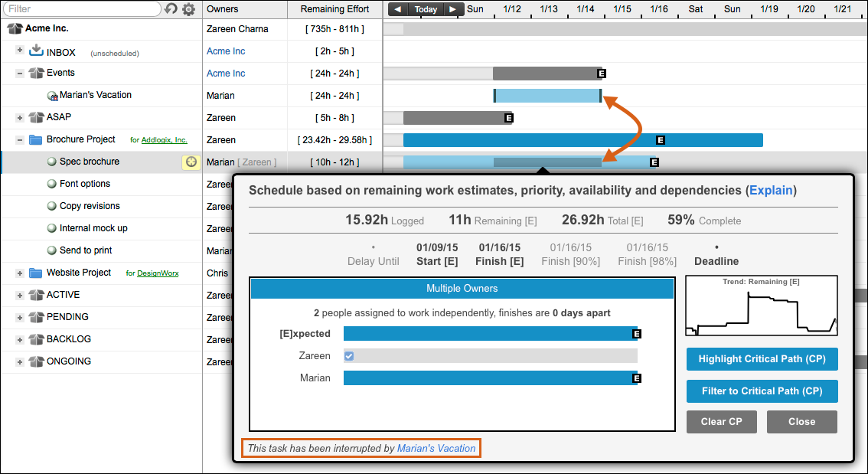Expand the Website Project folder

[20, 273]
